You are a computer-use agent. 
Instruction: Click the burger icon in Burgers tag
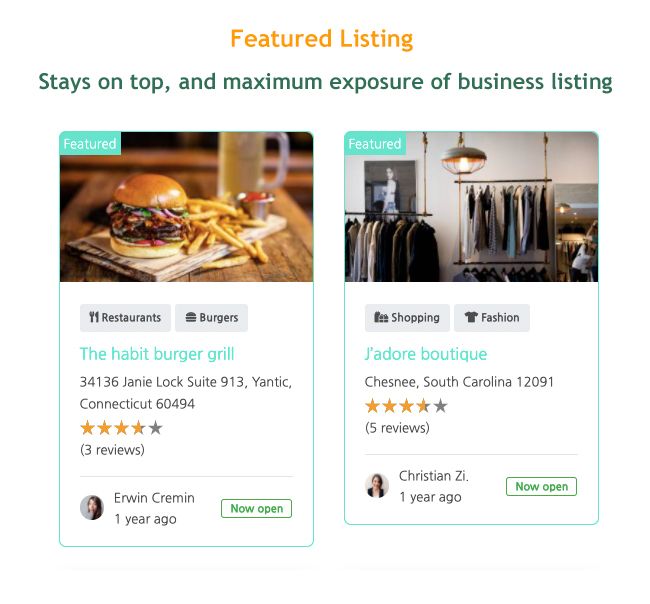point(190,318)
